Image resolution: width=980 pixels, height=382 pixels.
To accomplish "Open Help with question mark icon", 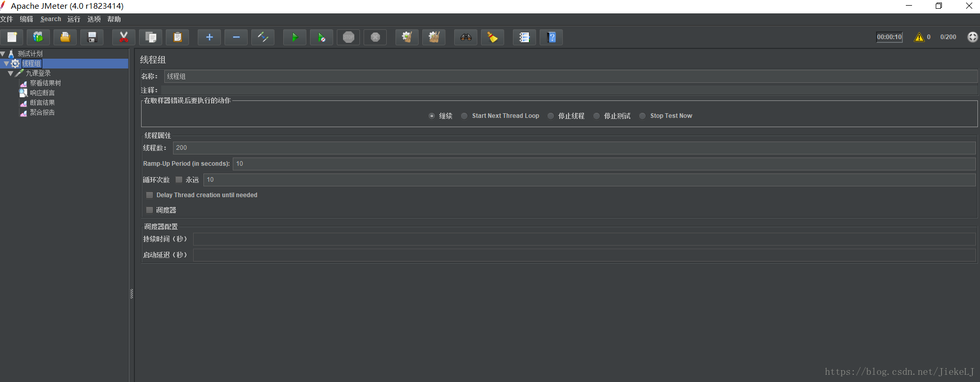I will (552, 37).
